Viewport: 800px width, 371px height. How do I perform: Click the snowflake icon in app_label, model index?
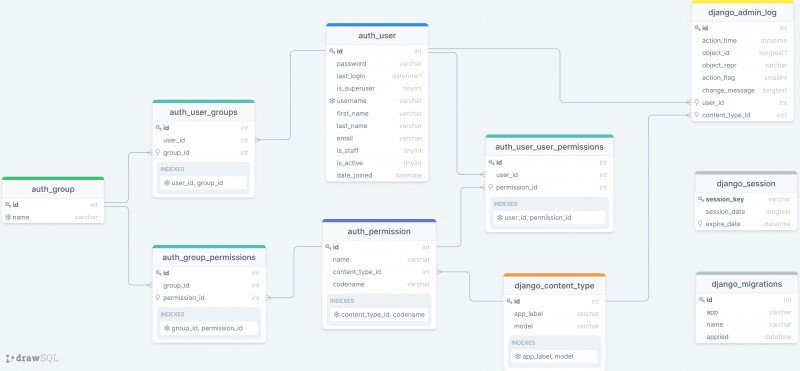coord(517,356)
